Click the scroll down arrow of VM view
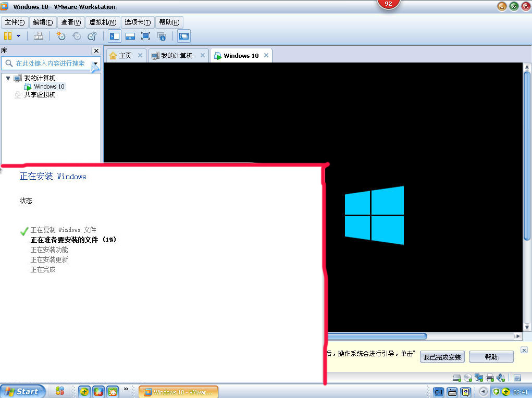 point(527,327)
